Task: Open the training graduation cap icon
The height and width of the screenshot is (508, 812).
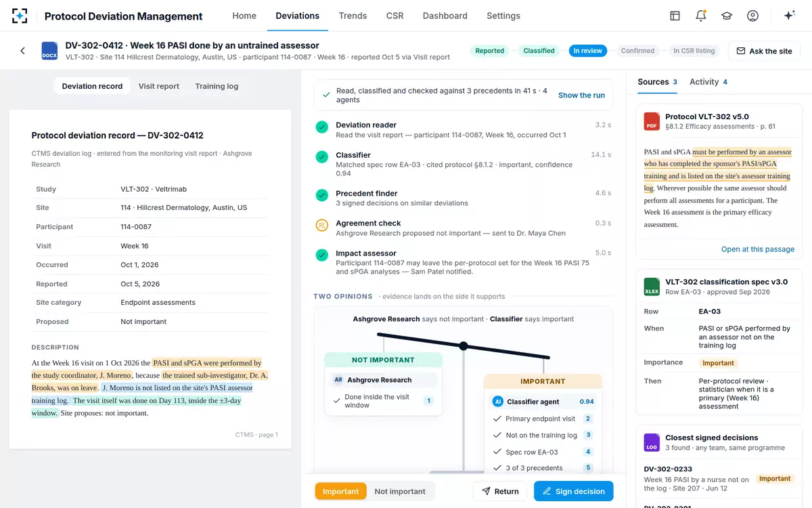Action: (x=727, y=16)
